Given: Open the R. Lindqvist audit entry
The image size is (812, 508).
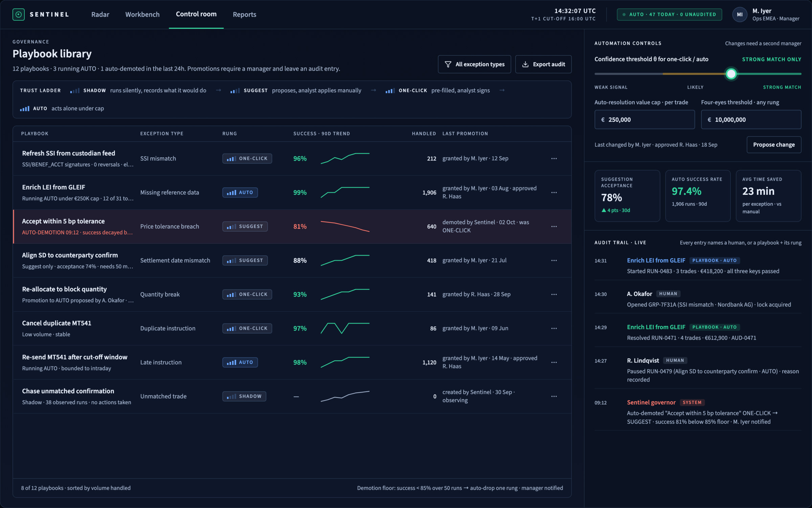Looking at the screenshot, I should [x=698, y=370].
